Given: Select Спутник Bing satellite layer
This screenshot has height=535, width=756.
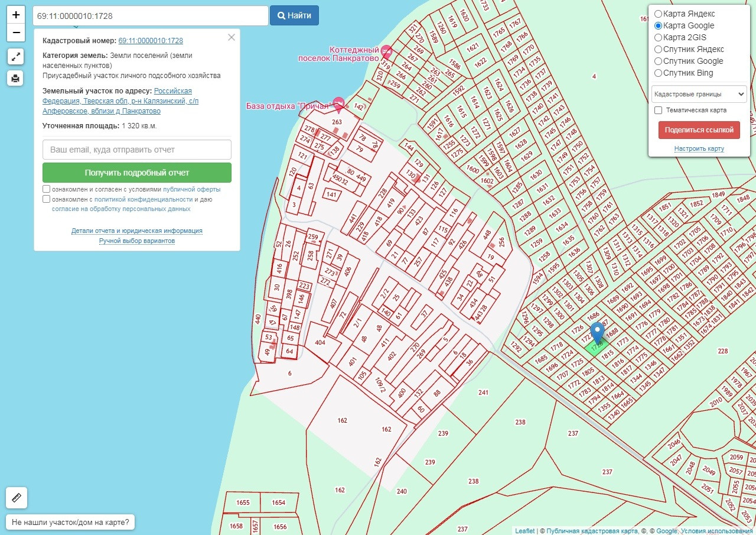Looking at the screenshot, I should 658,73.
